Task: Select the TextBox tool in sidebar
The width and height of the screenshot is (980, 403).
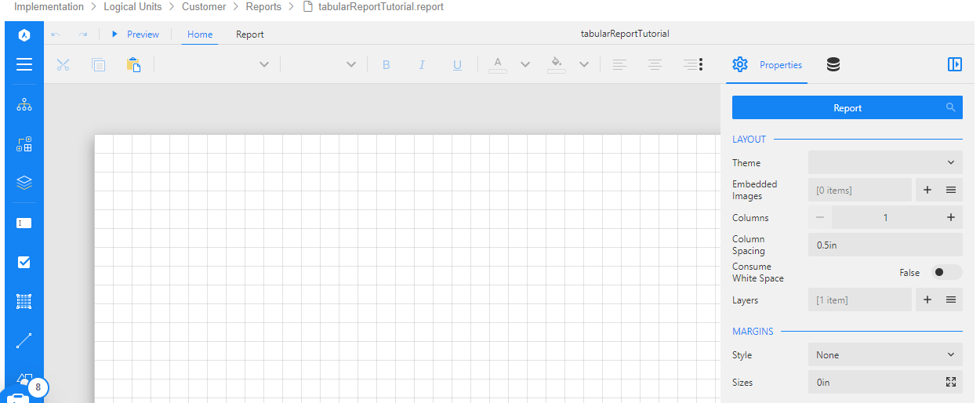Action: (24, 223)
